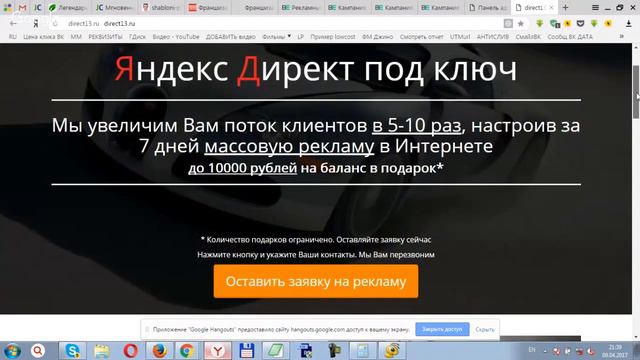Click the EN language indicator

(x=532, y=350)
